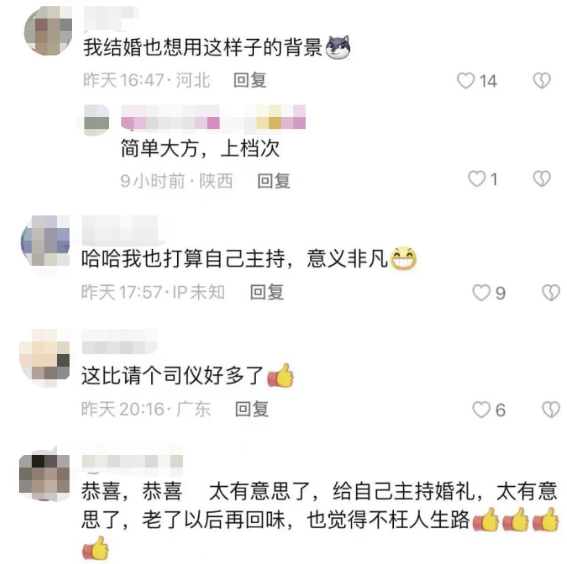Dislike the comment about 这样子的背景
Image resolution: width=567 pixels, height=564 pixels.
coord(542,81)
